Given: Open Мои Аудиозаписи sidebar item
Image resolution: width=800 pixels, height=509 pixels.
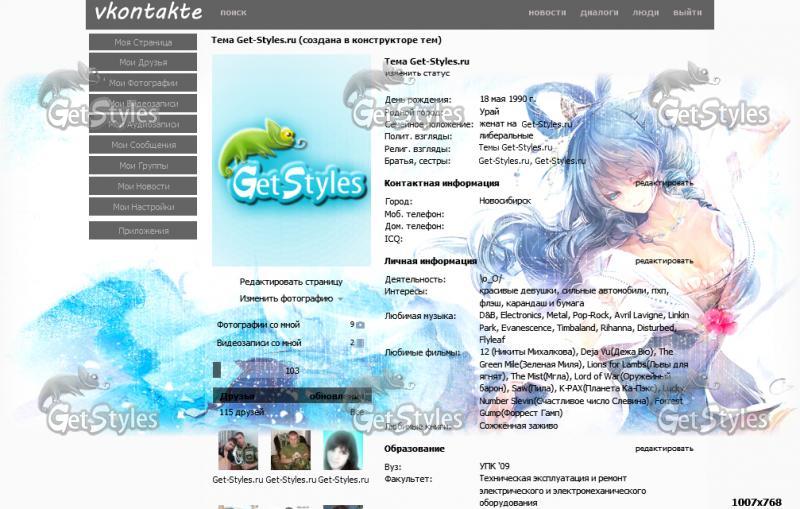Looking at the screenshot, I should pos(143,124).
